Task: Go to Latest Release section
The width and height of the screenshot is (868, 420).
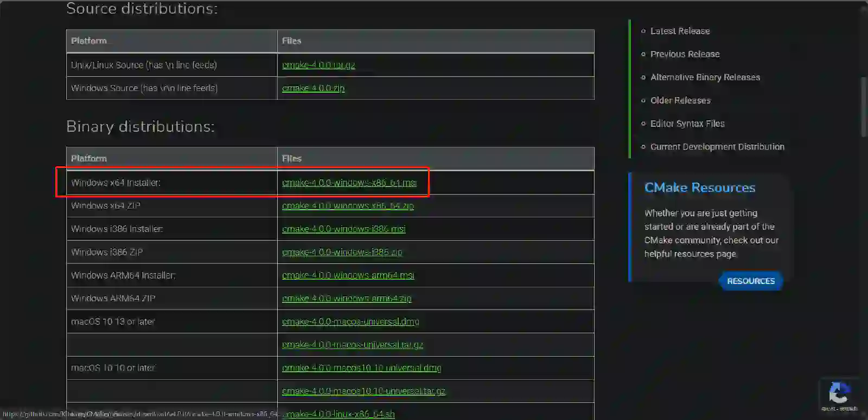Action: [x=680, y=31]
